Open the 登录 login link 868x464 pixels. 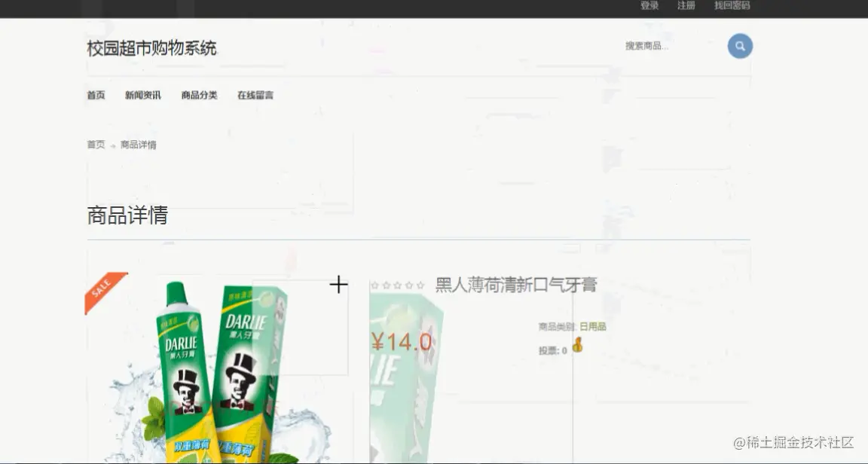point(649,5)
